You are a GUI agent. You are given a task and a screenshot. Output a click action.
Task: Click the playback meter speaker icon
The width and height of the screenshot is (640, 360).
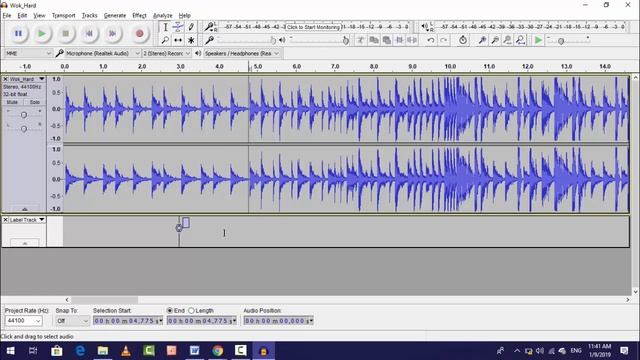pyautogui.click(x=425, y=27)
